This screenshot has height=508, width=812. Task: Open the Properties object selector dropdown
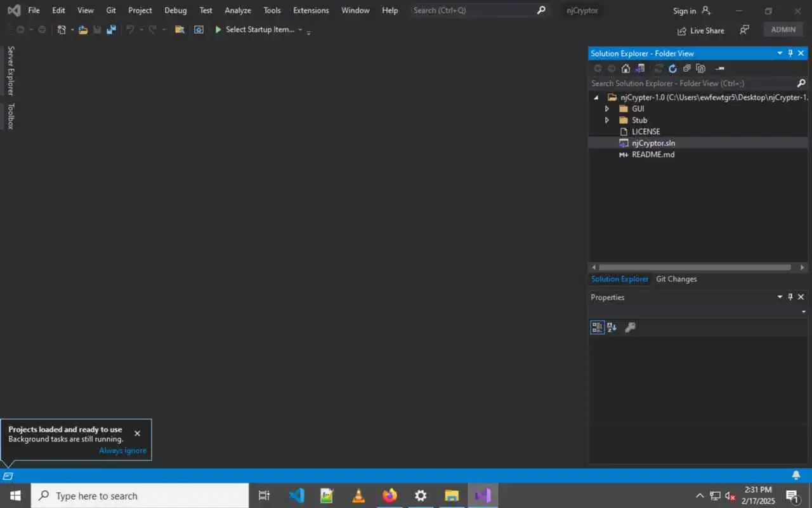point(803,312)
